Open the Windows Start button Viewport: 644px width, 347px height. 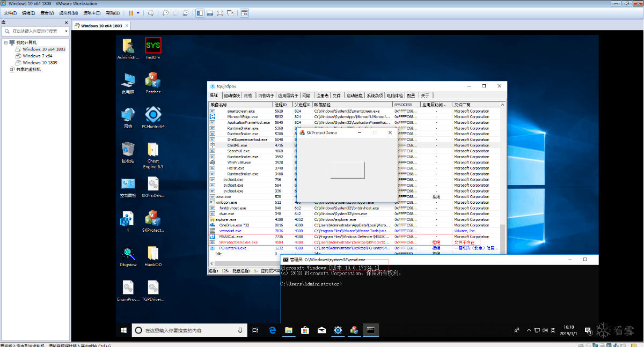pos(123,330)
